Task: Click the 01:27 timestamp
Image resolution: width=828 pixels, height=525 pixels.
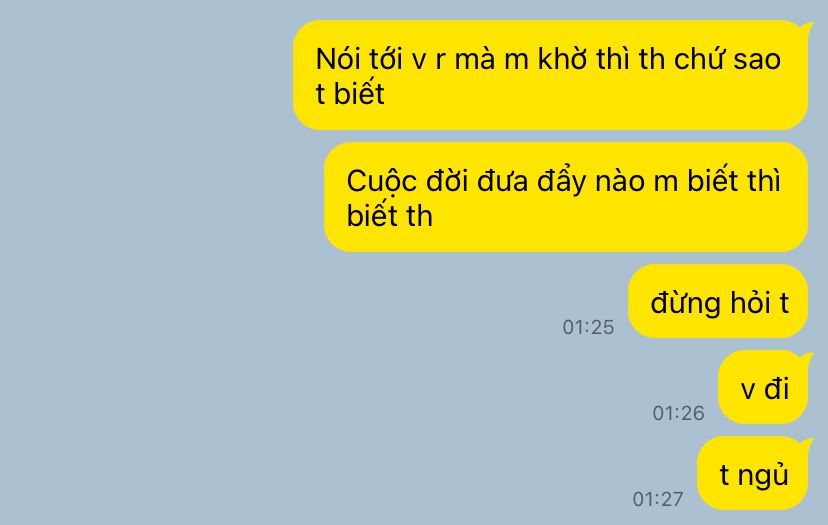Action: tap(658, 499)
